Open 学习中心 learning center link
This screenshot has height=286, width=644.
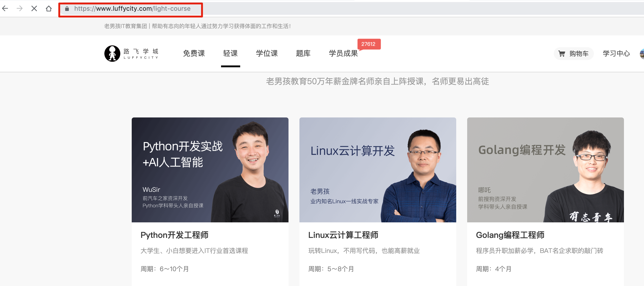click(616, 54)
